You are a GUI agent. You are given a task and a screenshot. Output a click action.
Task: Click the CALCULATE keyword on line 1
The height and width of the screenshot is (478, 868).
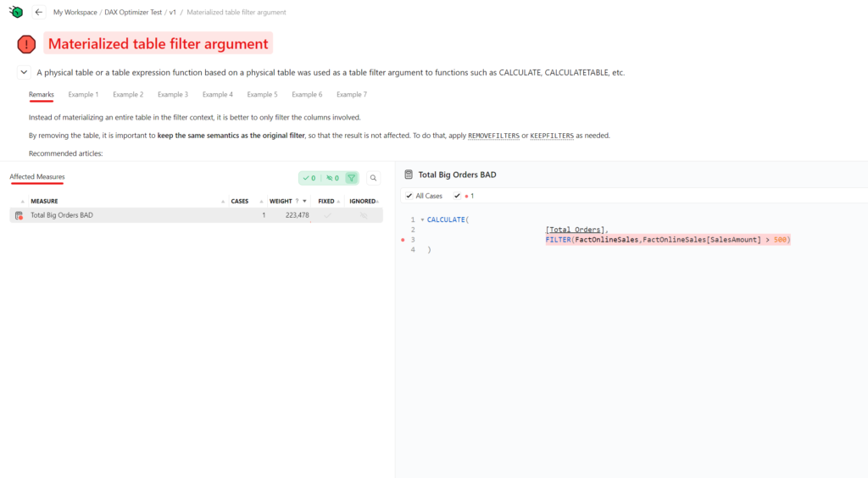(x=446, y=220)
